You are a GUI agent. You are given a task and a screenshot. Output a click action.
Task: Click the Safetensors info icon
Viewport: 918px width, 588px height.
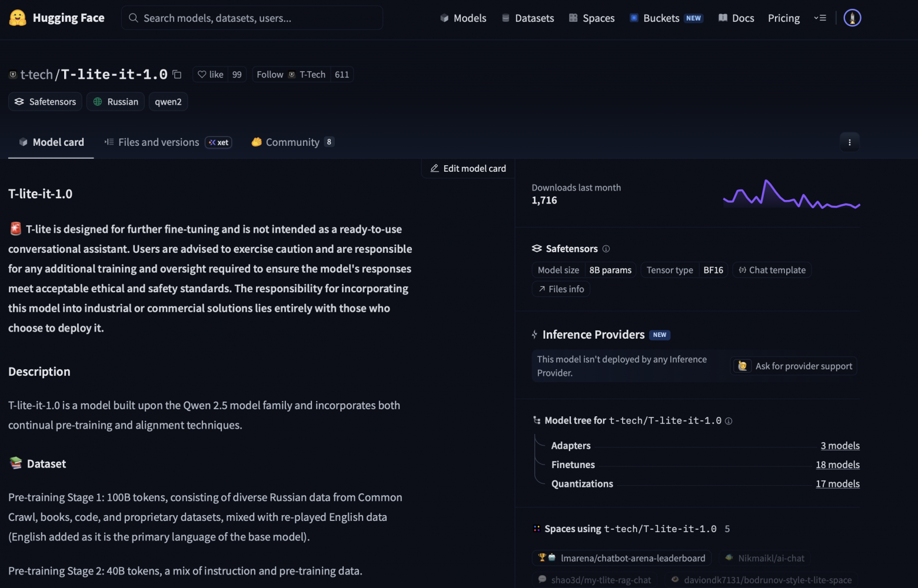[606, 249]
